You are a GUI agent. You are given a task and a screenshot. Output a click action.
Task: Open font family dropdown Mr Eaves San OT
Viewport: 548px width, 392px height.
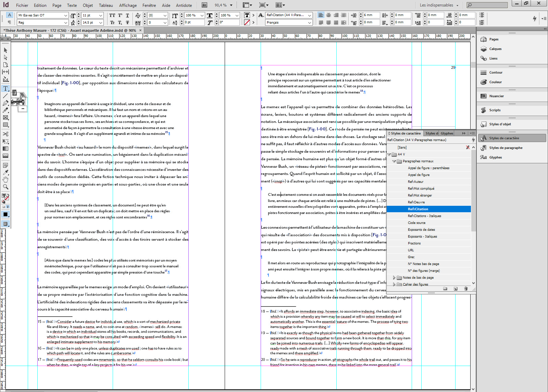click(x=66, y=15)
